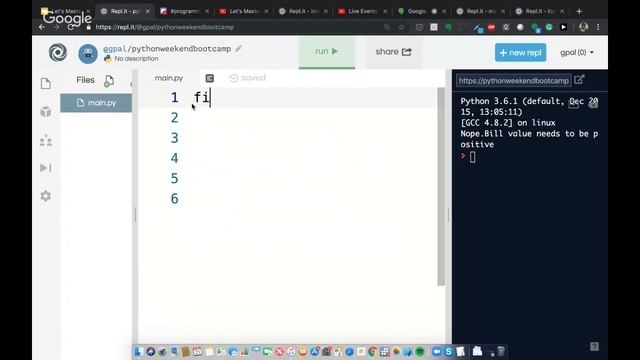The height and width of the screenshot is (360, 640).
Task: Close the active Repl.it - py tab
Action: [148, 11]
